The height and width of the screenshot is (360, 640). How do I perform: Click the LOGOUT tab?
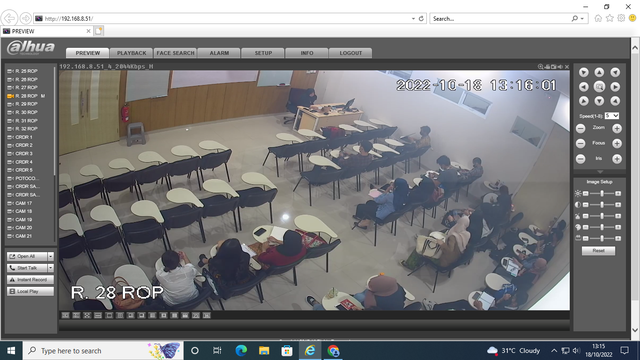[351, 53]
